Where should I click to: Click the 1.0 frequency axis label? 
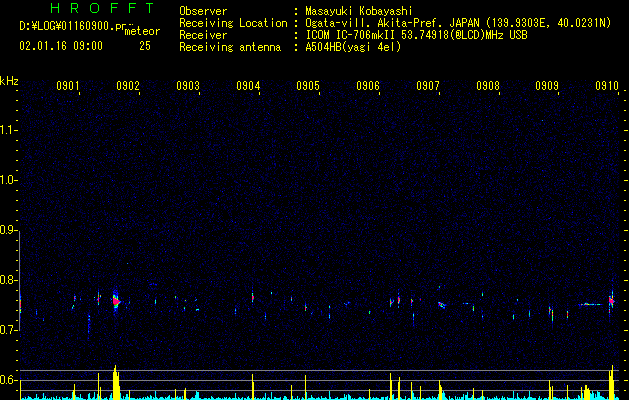point(8,181)
